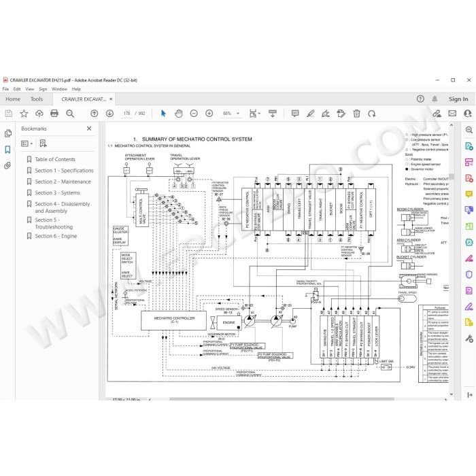Viewport: 476px width, 476px height.
Task: Jump to Section 4 - Disassembly and Assembly
Action: [63, 207]
